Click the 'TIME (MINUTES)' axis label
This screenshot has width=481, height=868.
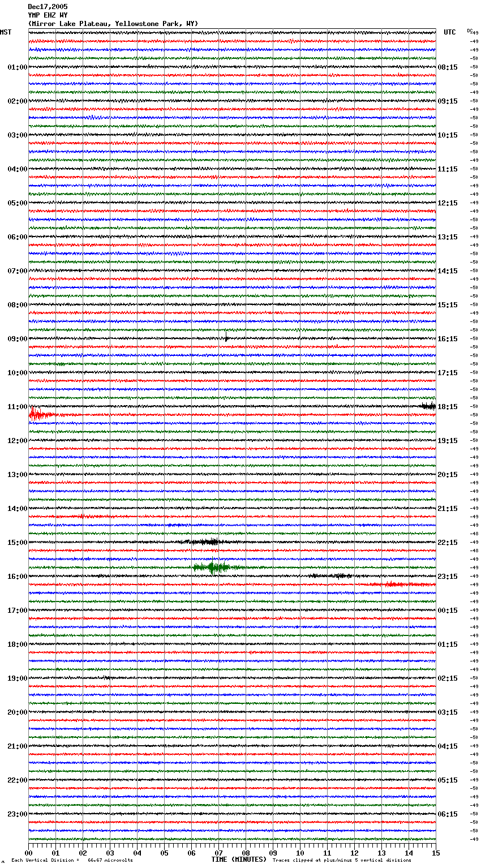point(239,860)
